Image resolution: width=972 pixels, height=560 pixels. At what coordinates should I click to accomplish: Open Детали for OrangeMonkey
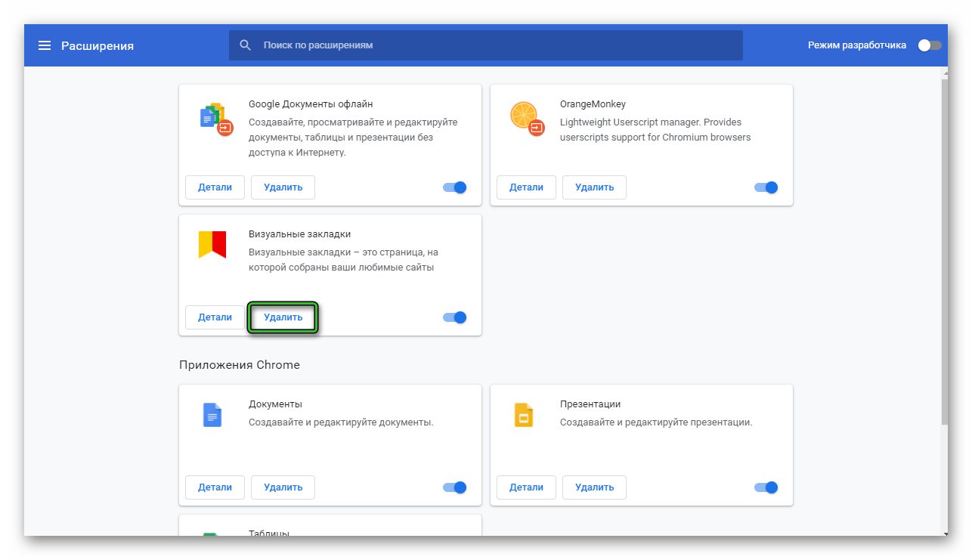[526, 187]
